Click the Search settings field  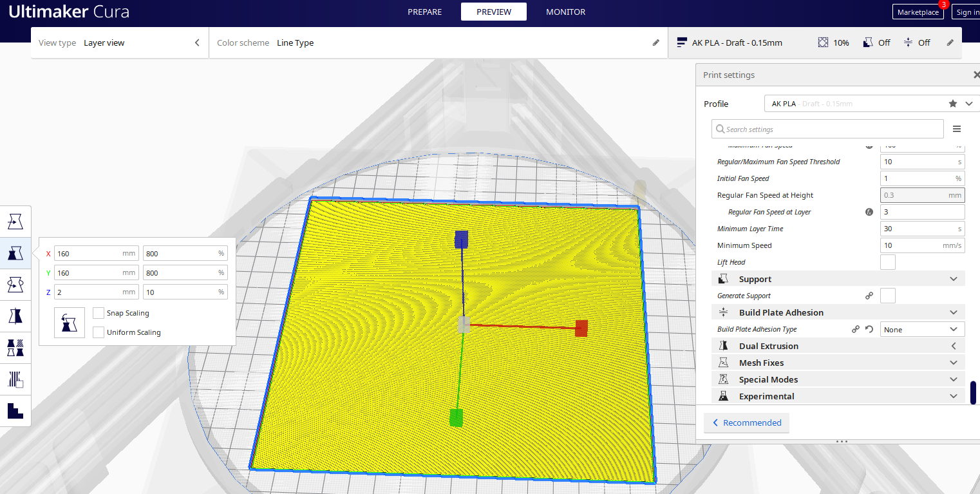pyautogui.click(x=827, y=129)
